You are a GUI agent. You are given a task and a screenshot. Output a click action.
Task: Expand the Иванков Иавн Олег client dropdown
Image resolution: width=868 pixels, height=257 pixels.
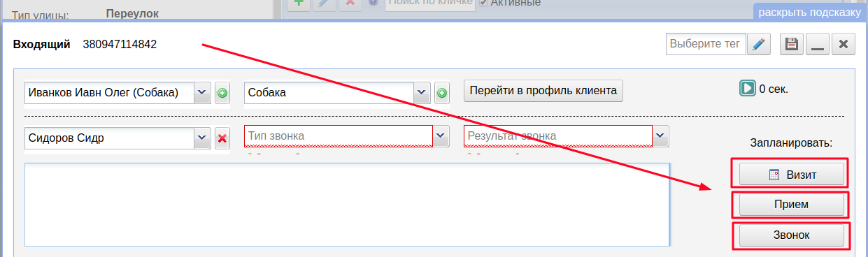coord(202,92)
